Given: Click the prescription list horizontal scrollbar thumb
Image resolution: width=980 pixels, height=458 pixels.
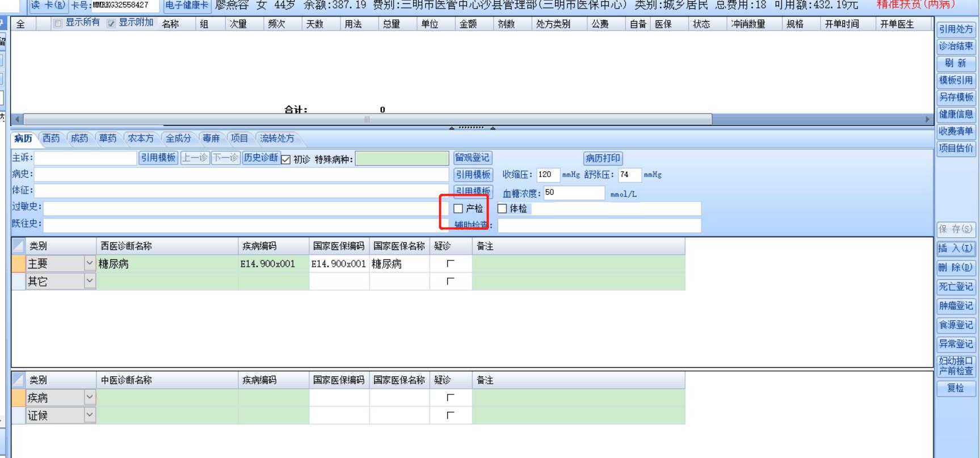Looking at the screenshot, I should [x=368, y=119].
